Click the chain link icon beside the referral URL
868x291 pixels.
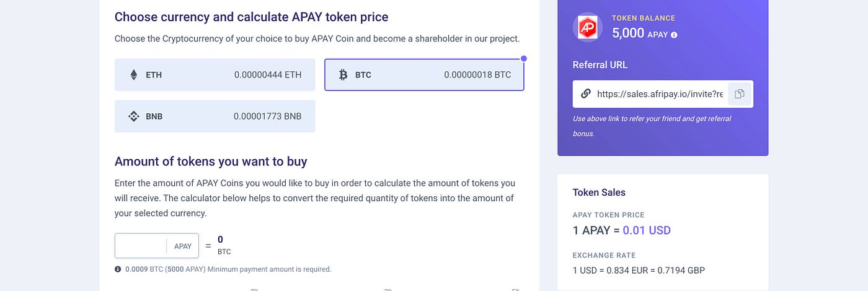585,94
